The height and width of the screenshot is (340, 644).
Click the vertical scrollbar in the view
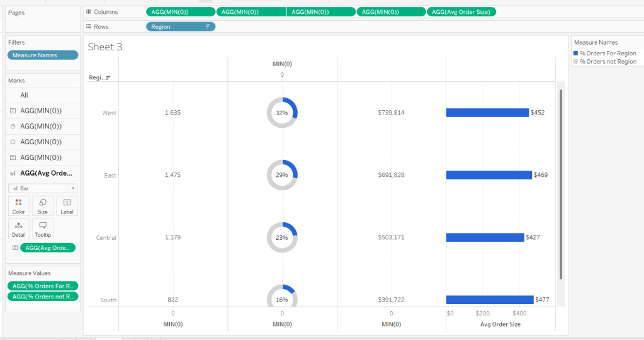click(560, 184)
